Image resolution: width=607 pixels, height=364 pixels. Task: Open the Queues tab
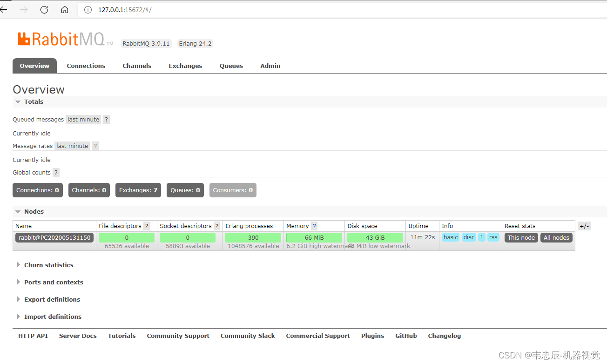click(231, 66)
